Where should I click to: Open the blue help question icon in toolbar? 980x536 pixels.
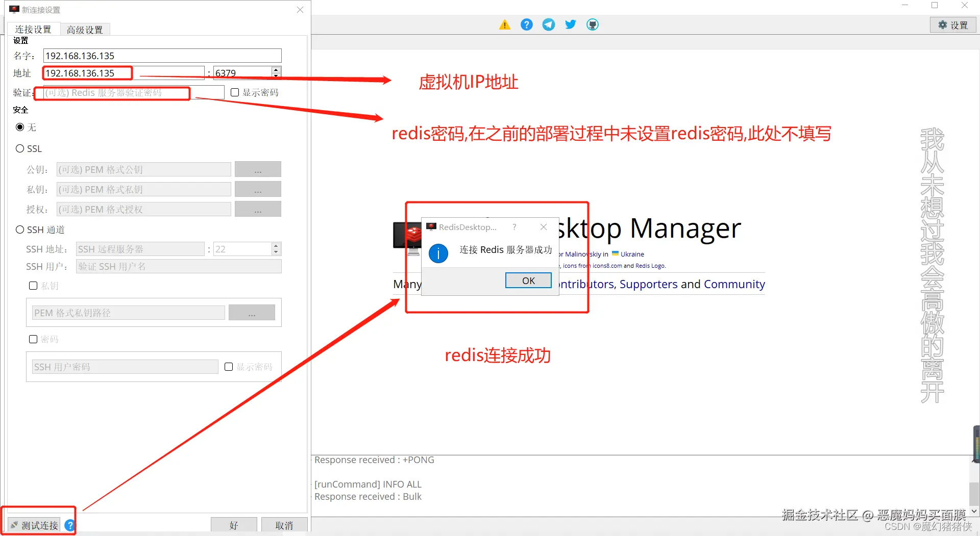tap(526, 24)
